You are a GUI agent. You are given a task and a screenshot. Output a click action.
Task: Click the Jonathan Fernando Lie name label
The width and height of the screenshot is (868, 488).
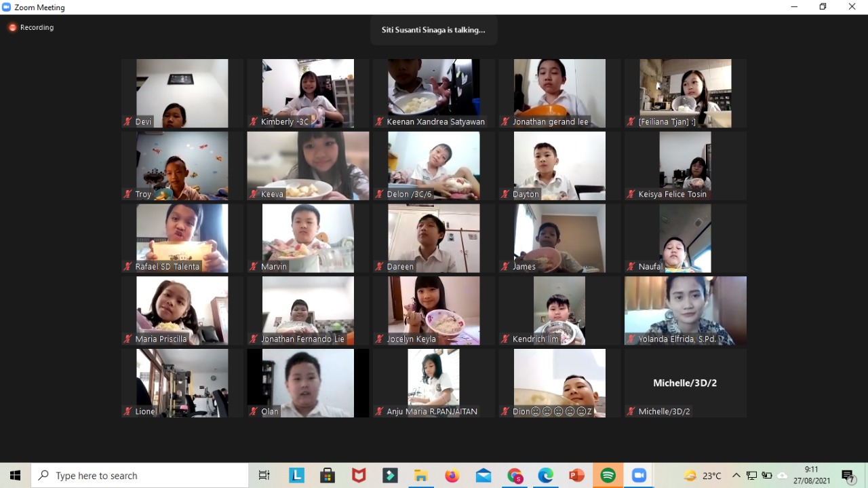(302, 339)
